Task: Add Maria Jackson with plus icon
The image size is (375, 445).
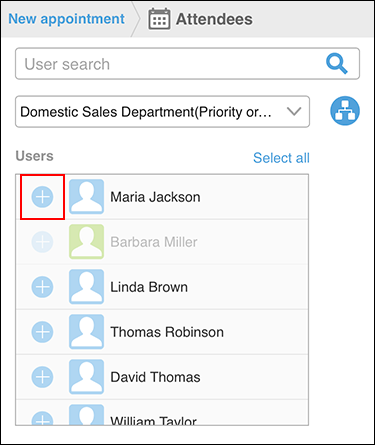Action: [42, 197]
